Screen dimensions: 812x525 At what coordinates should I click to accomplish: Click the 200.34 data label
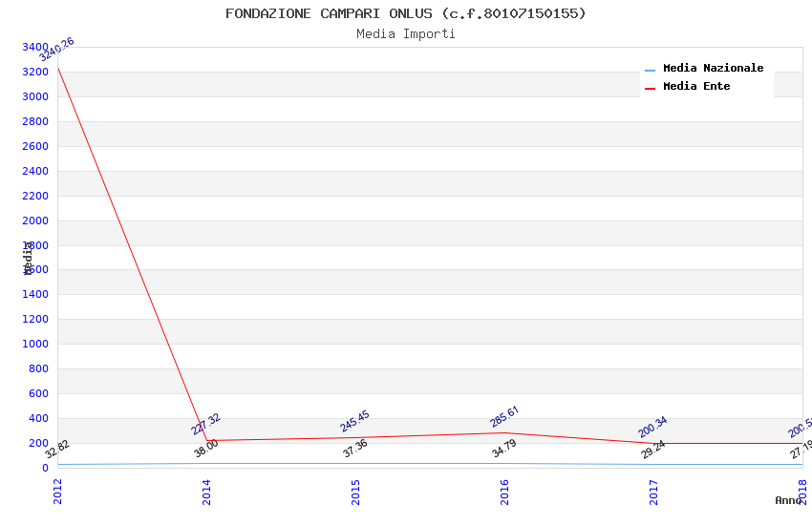[652, 428]
